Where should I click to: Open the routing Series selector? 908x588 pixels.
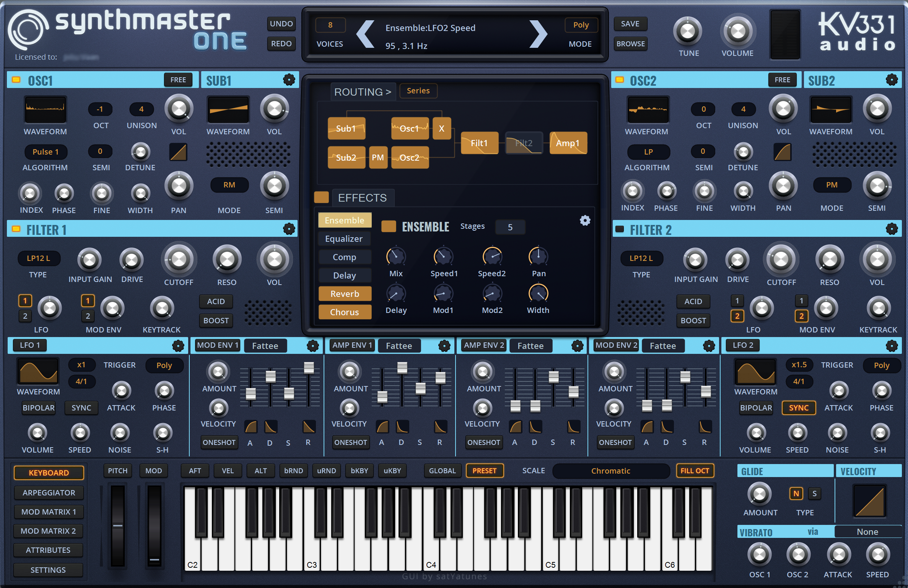pyautogui.click(x=418, y=91)
